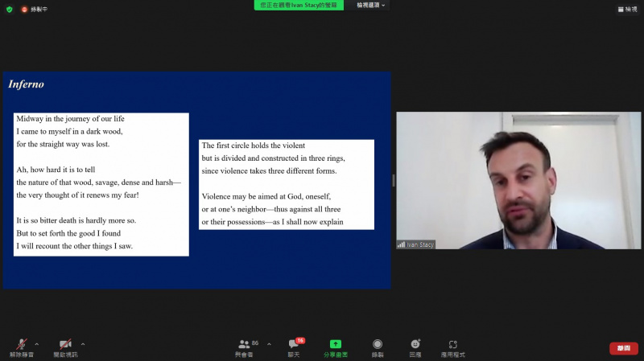Viewport: 644px width, 361px height.
Task: Click the line 'The first circle holds the violent'
Action: [253, 146]
